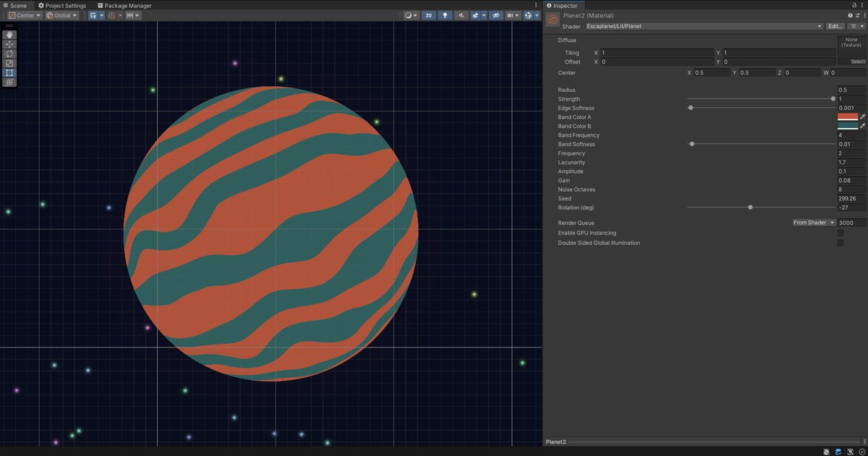Click the Band Color A swatch
This screenshot has height=456, width=868.
click(847, 117)
